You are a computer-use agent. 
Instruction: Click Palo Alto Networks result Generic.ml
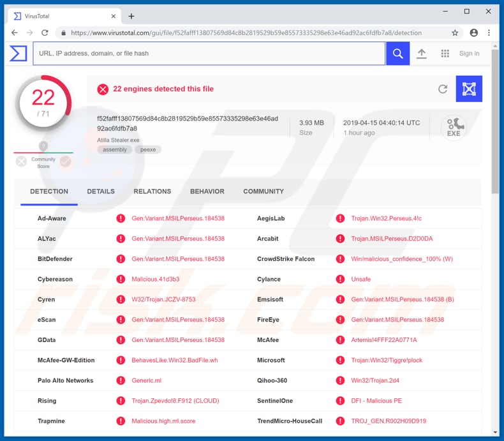146,380
